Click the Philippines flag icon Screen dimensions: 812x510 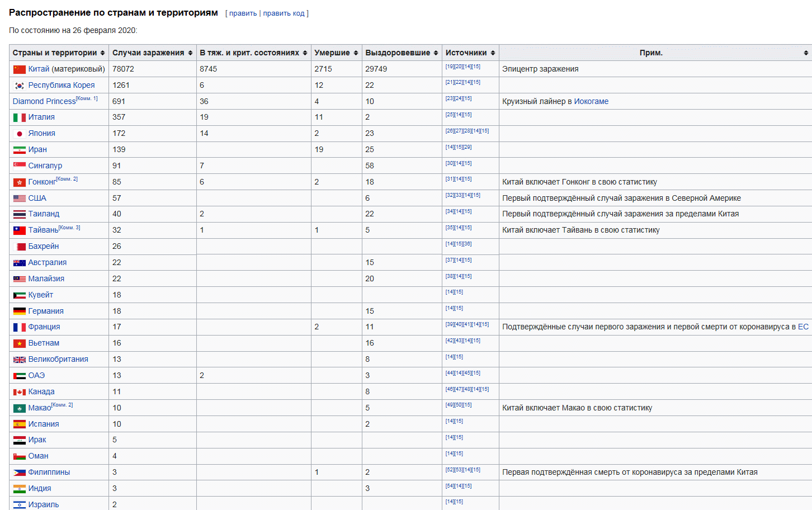click(19, 473)
